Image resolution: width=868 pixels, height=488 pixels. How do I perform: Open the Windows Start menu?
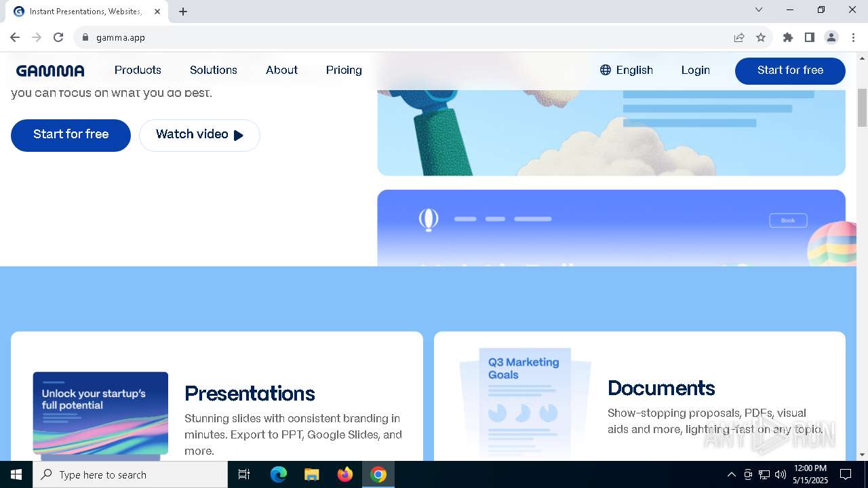(x=16, y=474)
